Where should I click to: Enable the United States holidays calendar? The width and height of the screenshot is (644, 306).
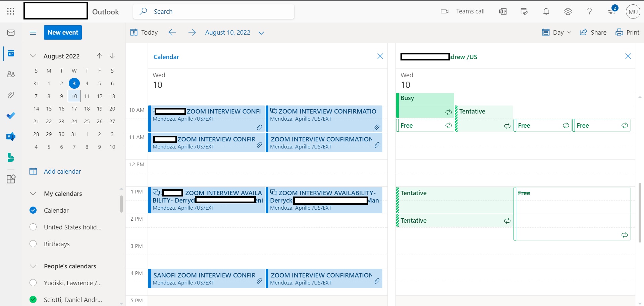click(x=33, y=227)
